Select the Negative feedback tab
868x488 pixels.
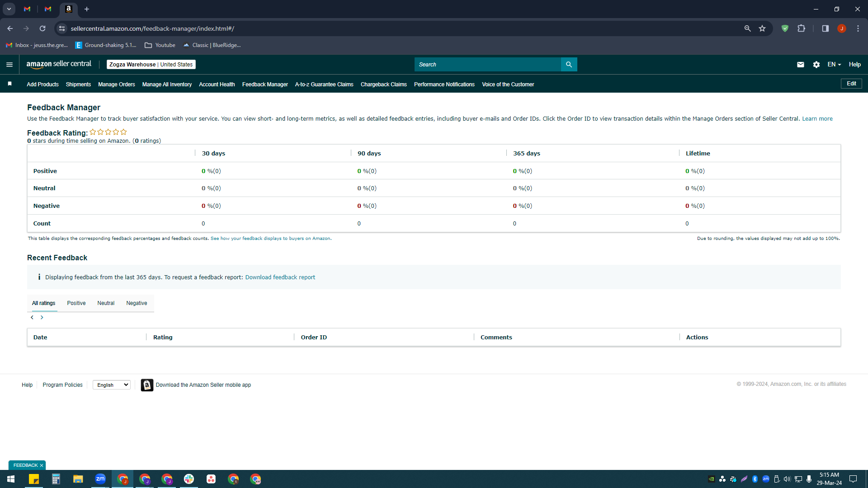click(x=137, y=303)
